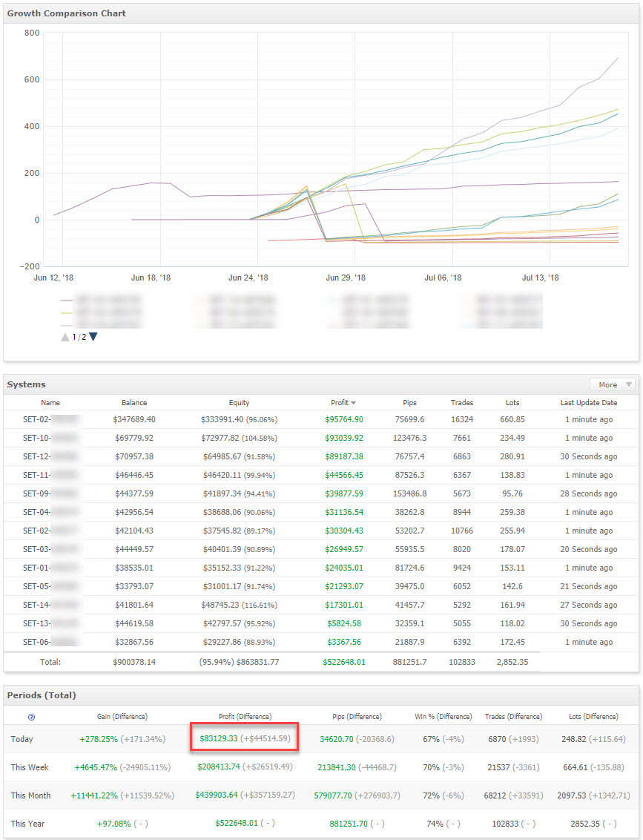This screenshot has height=840, width=643.
Task: Select this year's gain +97.08%
Action: [114, 824]
